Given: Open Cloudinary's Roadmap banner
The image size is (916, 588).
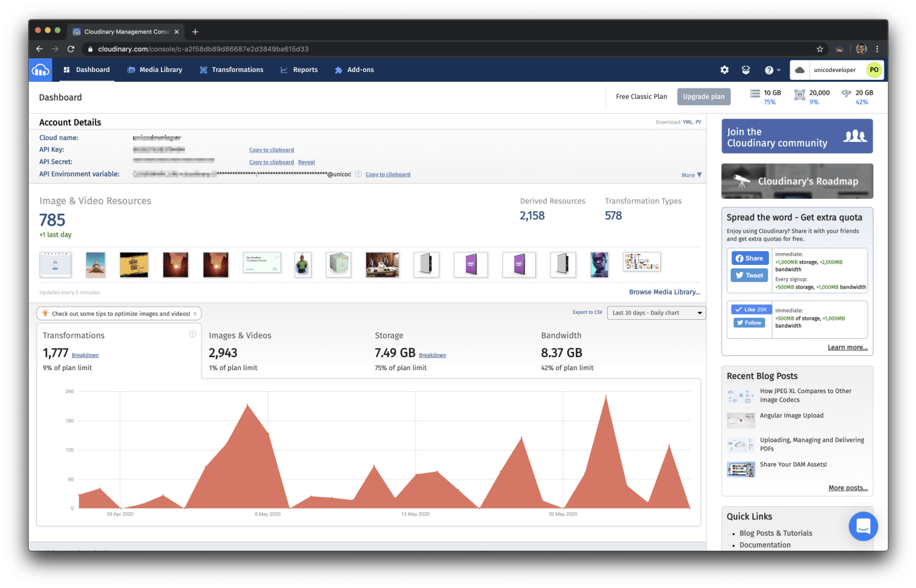Looking at the screenshot, I should 797,181.
